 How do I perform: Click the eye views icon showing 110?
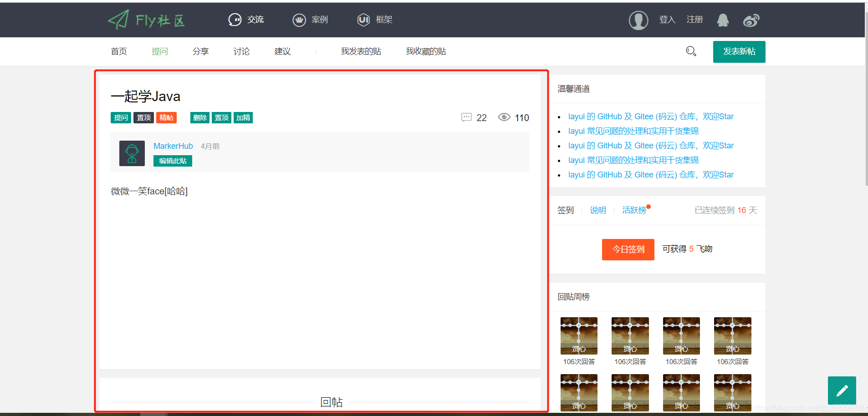(504, 117)
